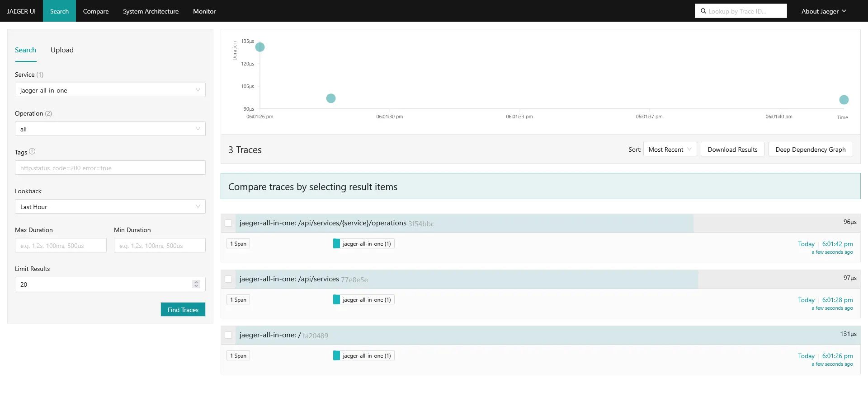Click the rightmost trace dot on the scatter plot
This screenshot has height=415, width=868.
click(x=844, y=100)
